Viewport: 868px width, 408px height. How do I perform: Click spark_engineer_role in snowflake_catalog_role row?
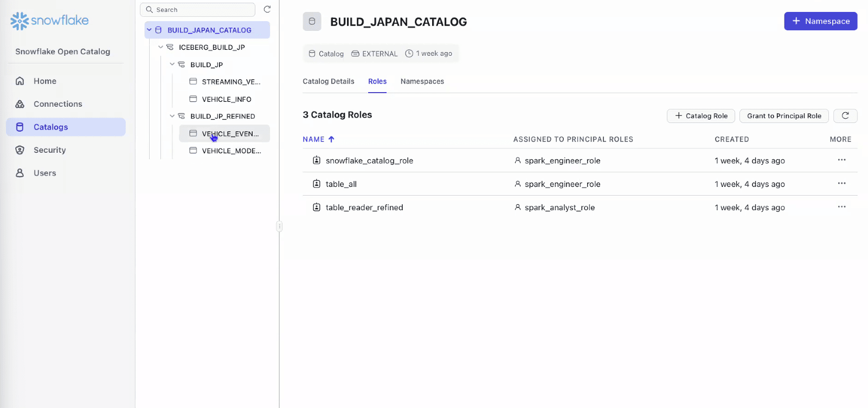562,161
